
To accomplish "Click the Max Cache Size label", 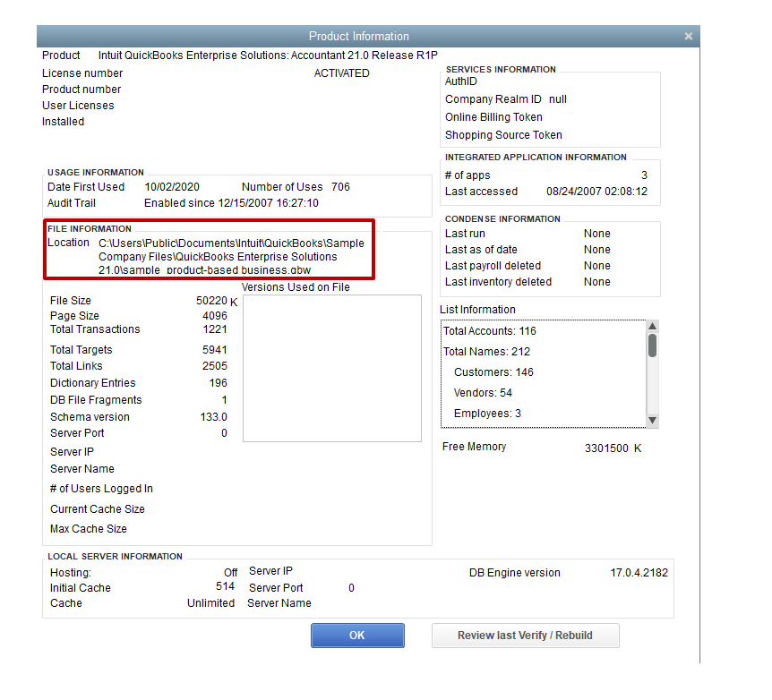I will pos(89,529).
